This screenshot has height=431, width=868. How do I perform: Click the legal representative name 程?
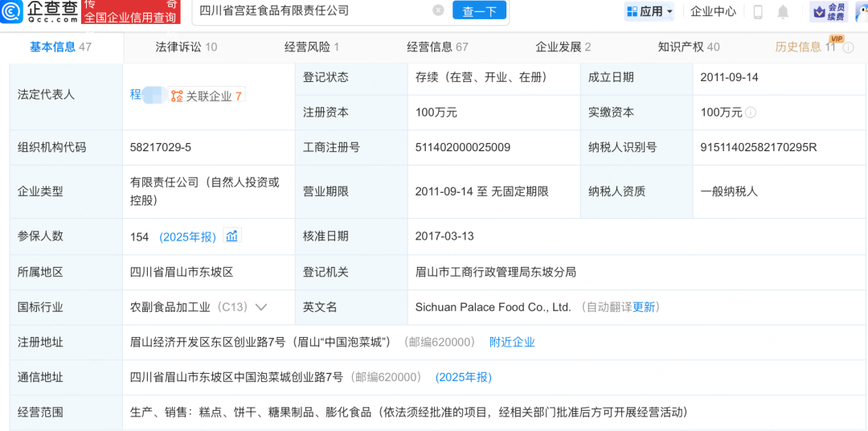pyautogui.click(x=135, y=95)
